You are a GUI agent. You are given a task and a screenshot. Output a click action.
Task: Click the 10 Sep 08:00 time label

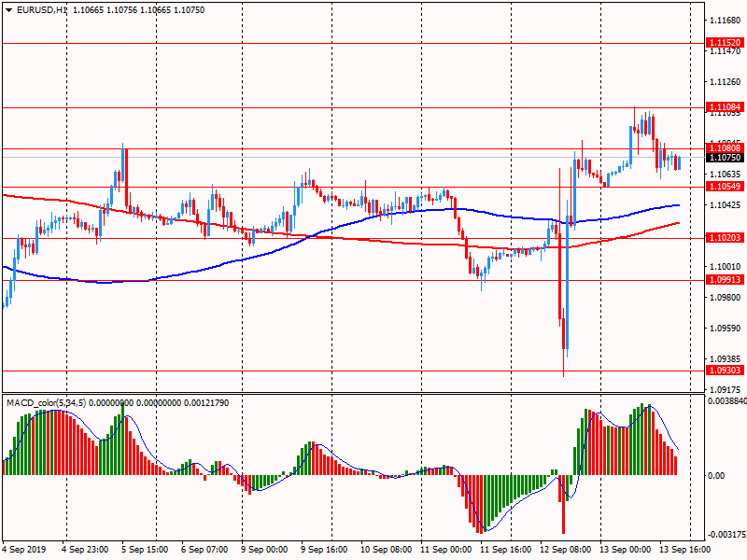pyautogui.click(x=386, y=550)
